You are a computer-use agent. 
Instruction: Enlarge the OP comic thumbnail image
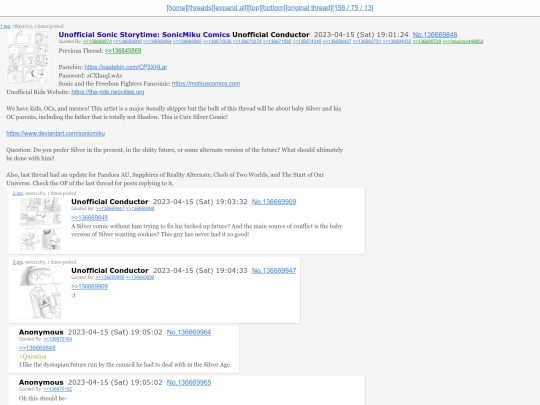(x=28, y=57)
